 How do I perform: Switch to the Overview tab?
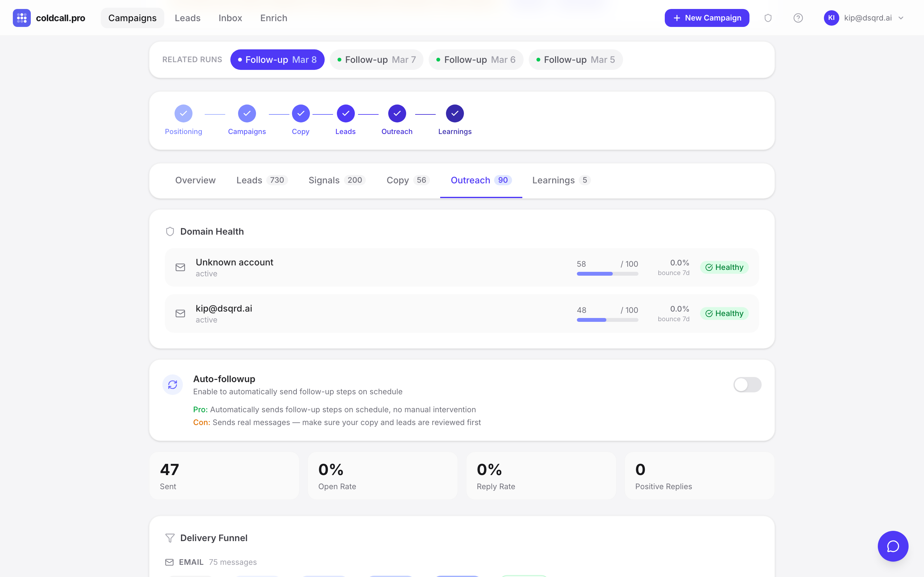coord(195,180)
